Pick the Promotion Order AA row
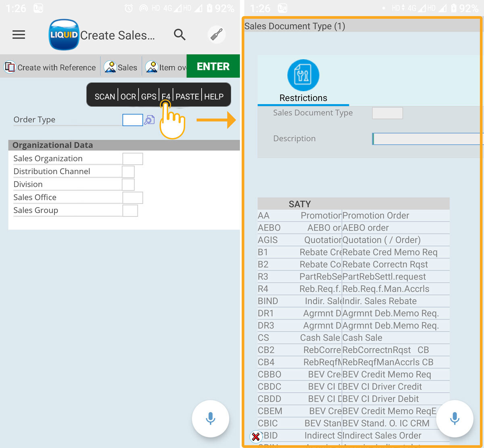This screenshot has width=484, height=448. (353, 216)
